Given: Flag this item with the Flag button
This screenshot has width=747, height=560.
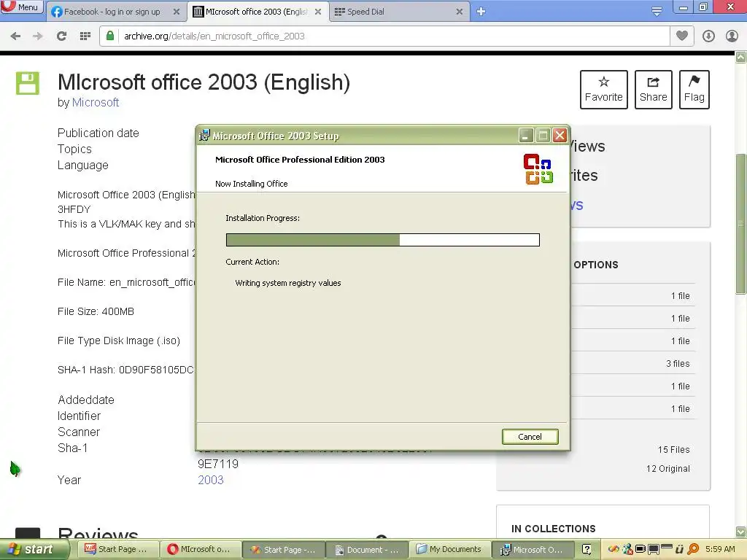Looking at the screenshot, I should [694, 90].
